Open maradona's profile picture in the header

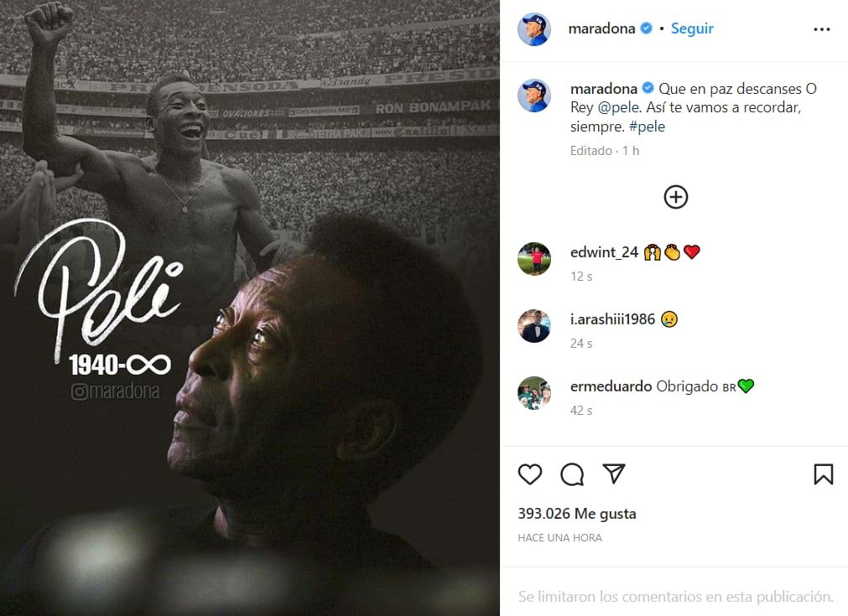tap(534, 28)
